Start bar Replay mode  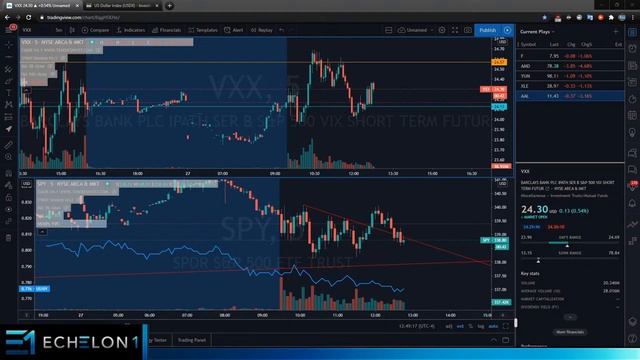click(262, 30)
